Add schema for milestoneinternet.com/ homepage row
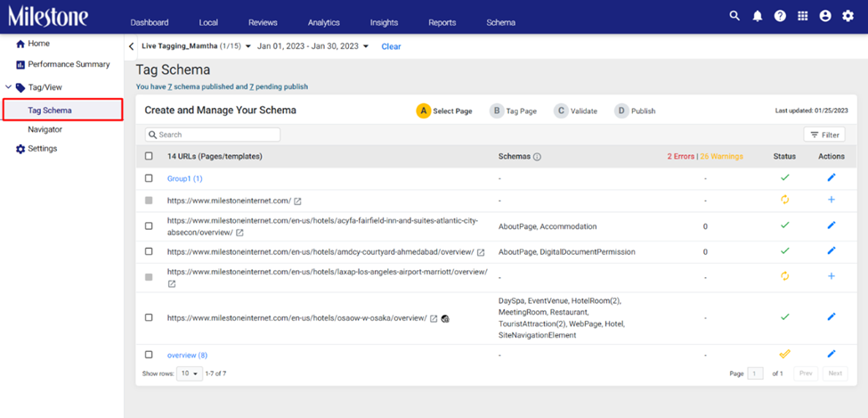The image size is (868, 418). coord(831,200)
